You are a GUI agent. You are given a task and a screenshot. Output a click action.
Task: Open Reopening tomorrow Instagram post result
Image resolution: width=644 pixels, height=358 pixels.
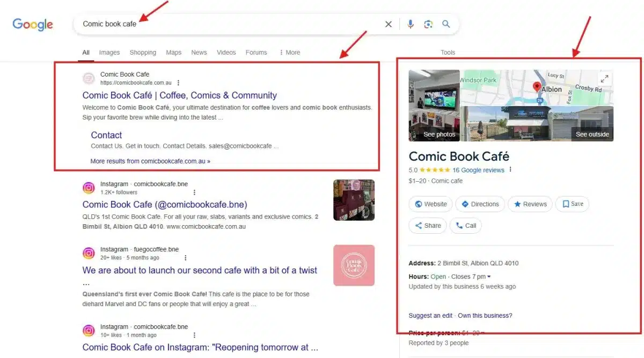pyautogui.click(x=201, y=347)
